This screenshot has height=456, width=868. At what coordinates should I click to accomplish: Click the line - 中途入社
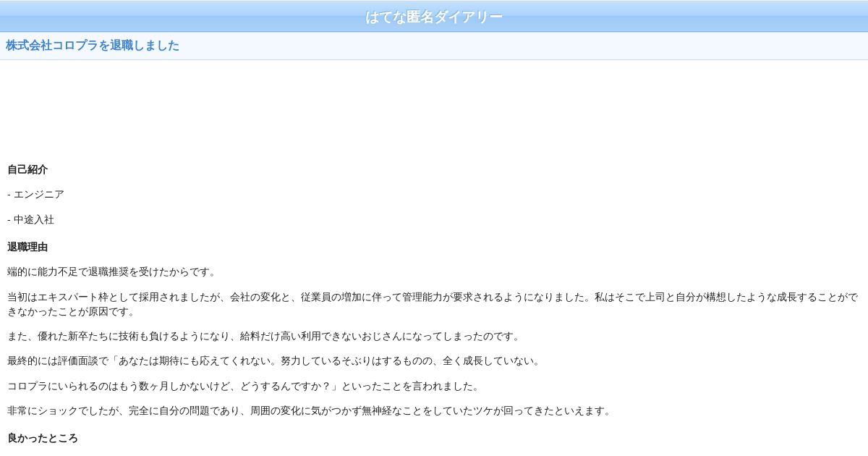click(x=30, y=219)
